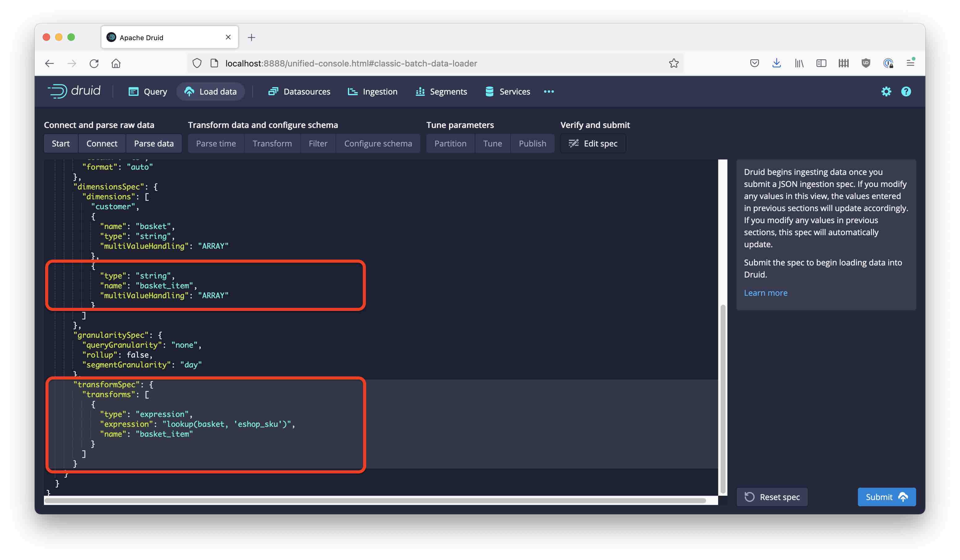Click the Druid logo
Viewport: 960px width, 560px height.
pyautogui.click(x=75, y=91)
